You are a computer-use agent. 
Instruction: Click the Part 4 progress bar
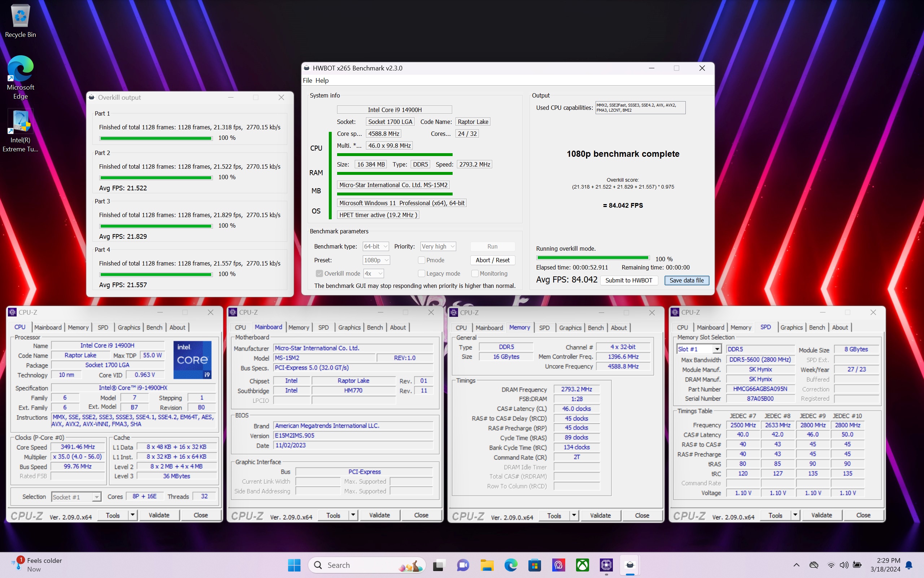pyautogui.click(x=156, y=275)
